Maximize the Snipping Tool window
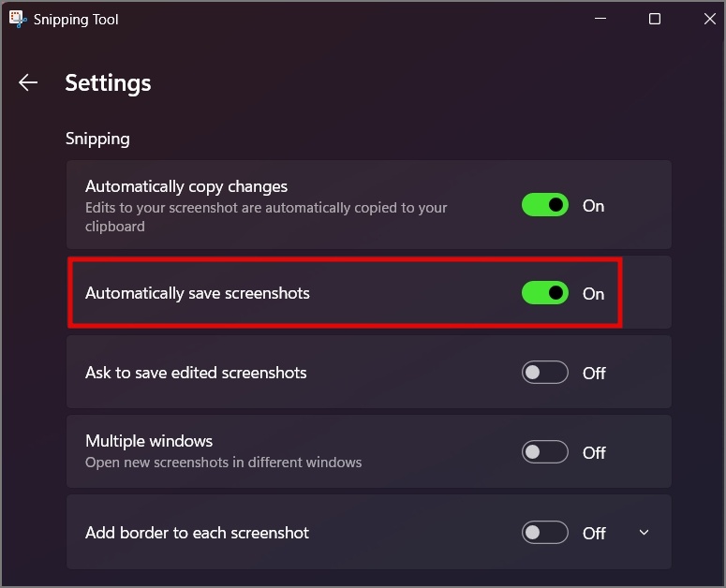This screenshot has width=726, height=588. click(x=654, y=19)
